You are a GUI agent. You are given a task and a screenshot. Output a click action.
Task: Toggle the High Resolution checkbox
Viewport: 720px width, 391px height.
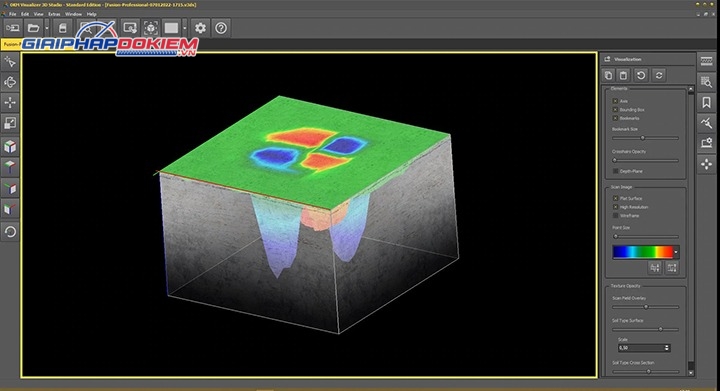click(x=615, y=207)
